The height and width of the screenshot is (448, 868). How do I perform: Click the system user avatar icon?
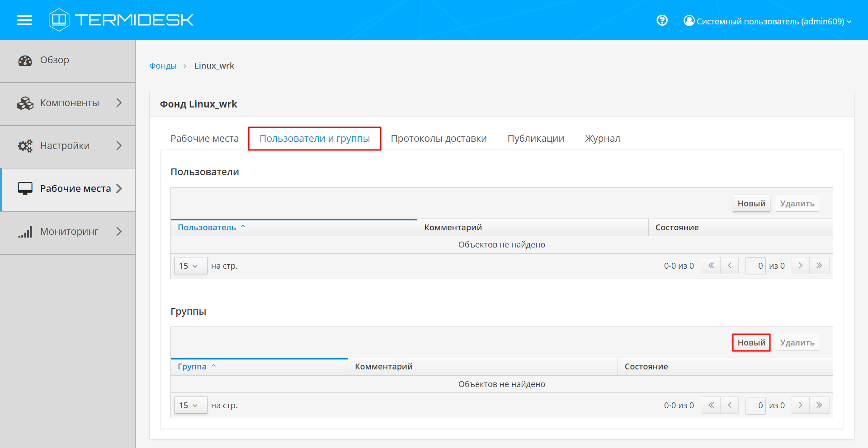689,21
